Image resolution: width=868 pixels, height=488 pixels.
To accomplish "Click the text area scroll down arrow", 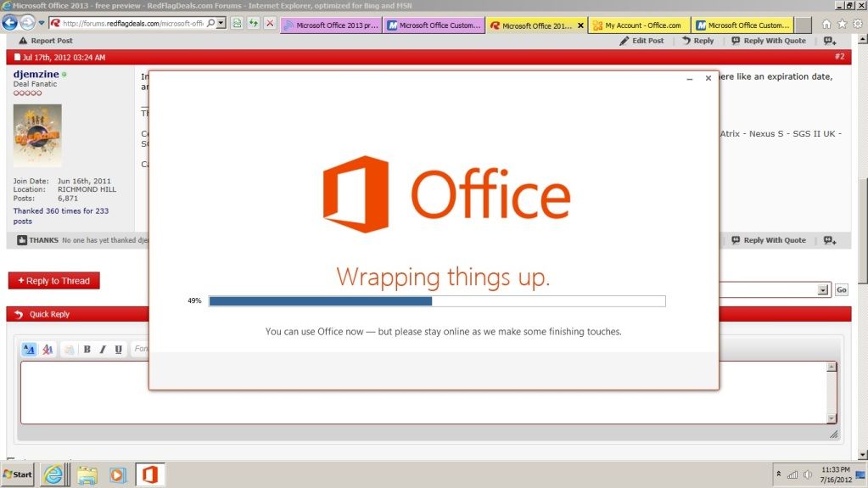I will [x=831, y=418].
